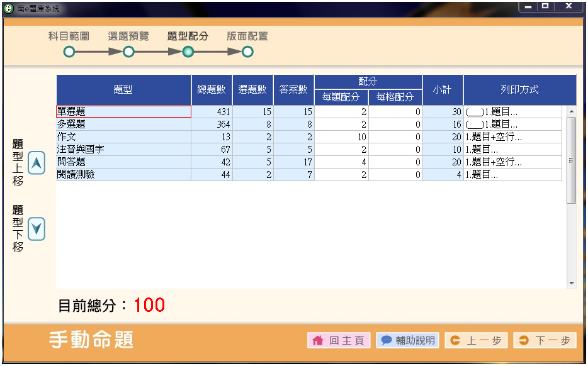Click the 科目範圍 step circle
This screenshot has height=366, width=588.
pos(69,52)
